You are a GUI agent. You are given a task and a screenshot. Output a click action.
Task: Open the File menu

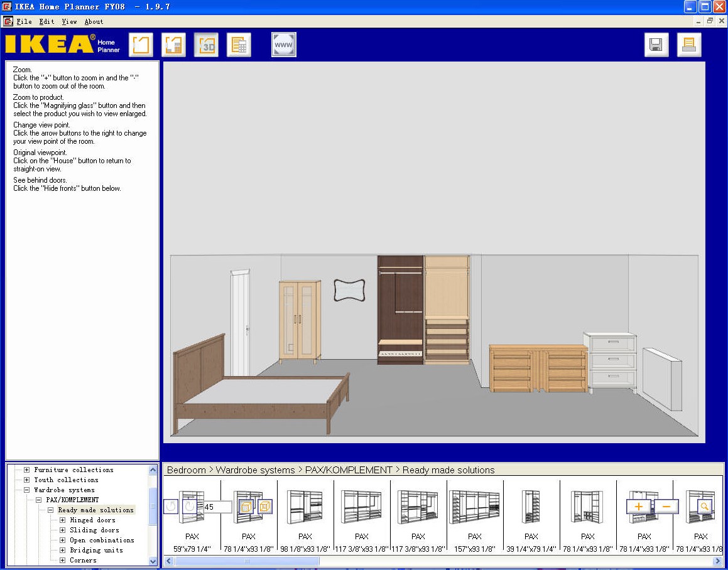click(24, 21)
